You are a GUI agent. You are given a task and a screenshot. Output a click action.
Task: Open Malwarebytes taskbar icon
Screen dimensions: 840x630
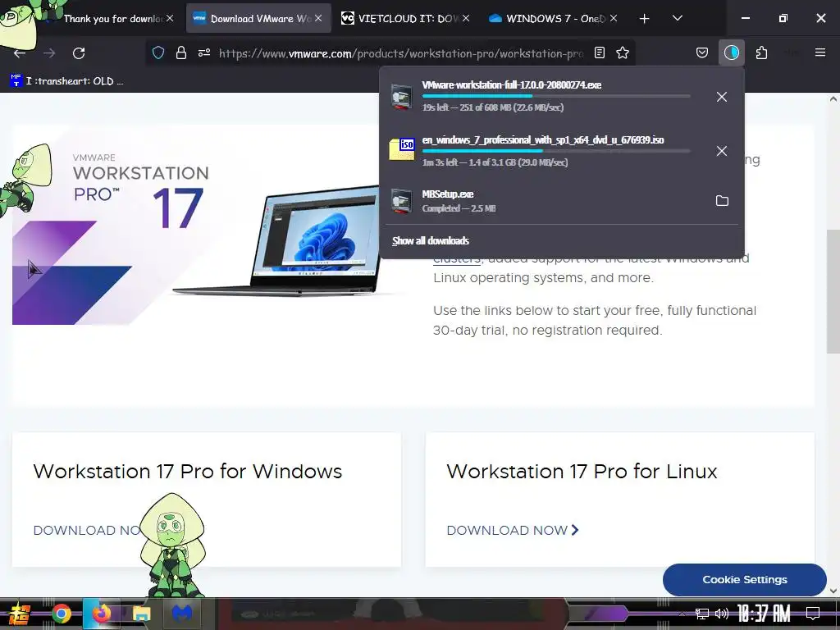point(182,614)
